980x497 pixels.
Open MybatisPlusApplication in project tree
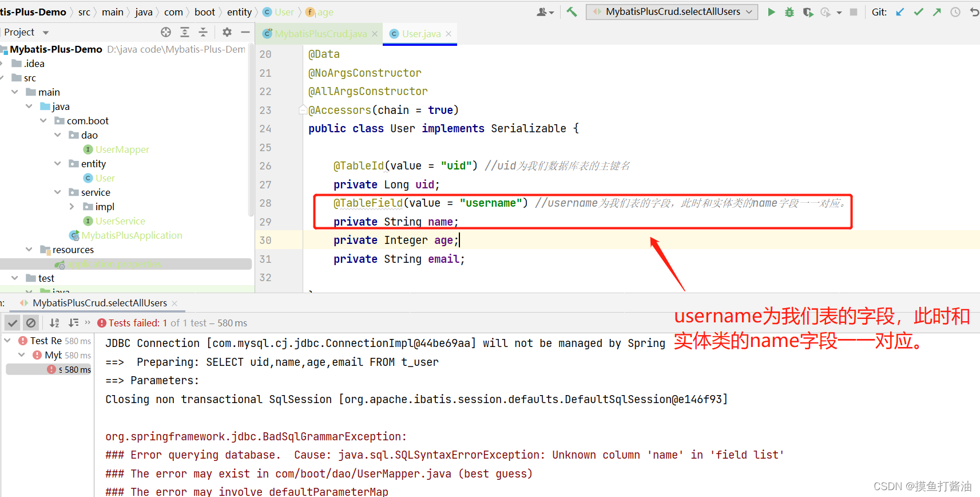click(126, 235)
